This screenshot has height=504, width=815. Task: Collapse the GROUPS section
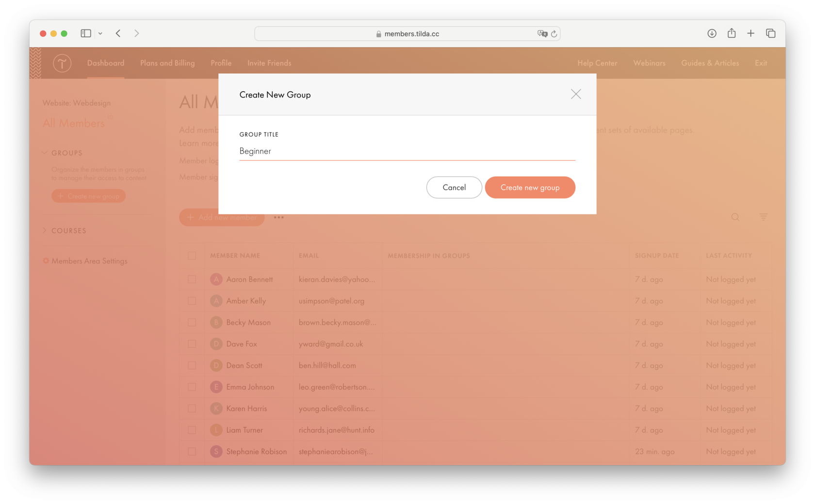(x=44, y=152)
